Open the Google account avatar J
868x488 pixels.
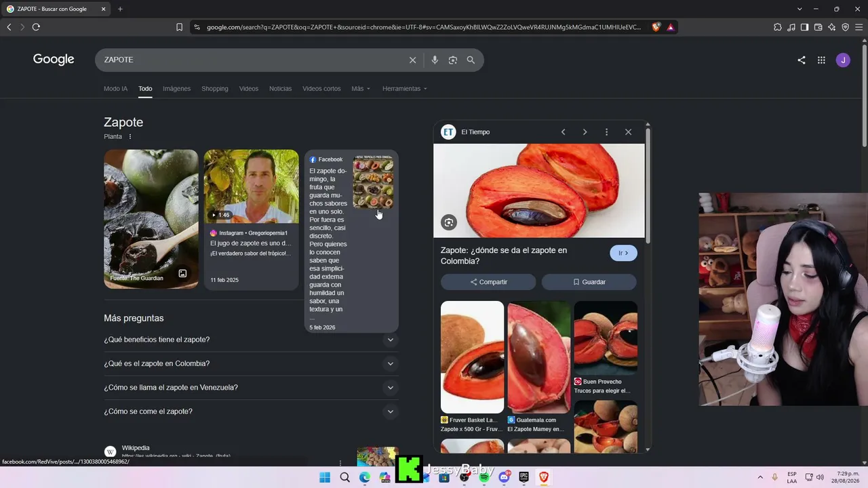[843, 60]
